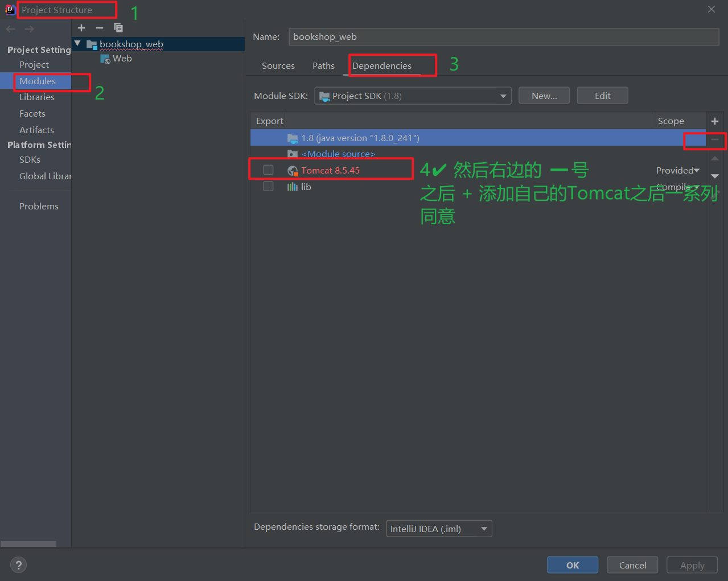Add a dependency using the plus icon
This screenshot has height=581, width=728.
pos(715,121)
